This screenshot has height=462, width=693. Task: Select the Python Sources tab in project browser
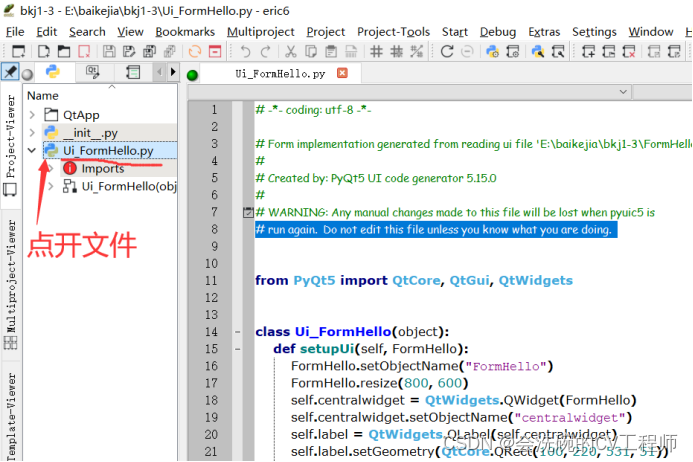[53, 72]
